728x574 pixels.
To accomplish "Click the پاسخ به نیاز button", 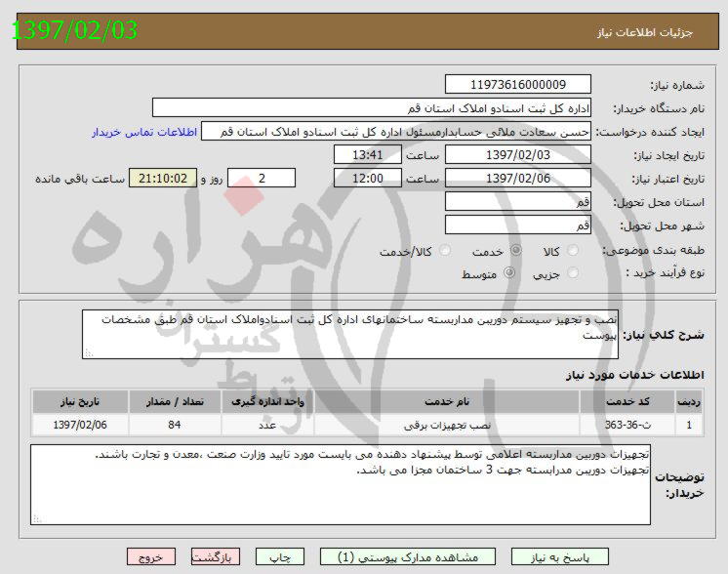I will [x=559, y=556].
